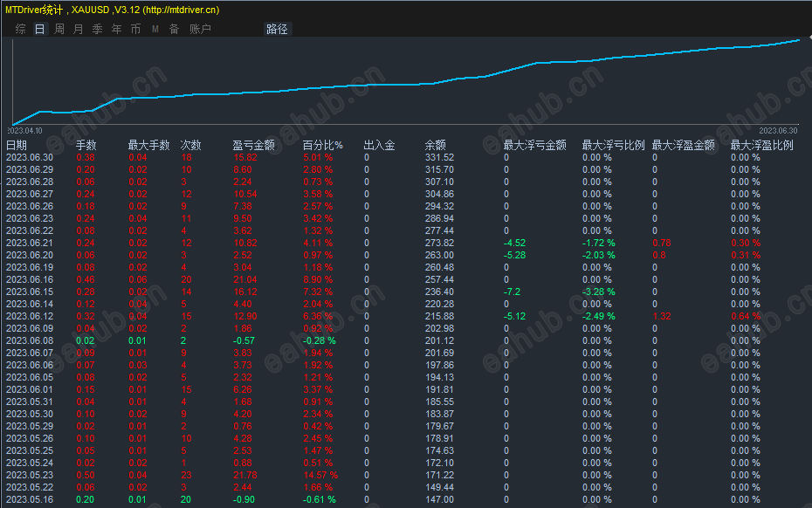Select the M tab

[155, 29]
